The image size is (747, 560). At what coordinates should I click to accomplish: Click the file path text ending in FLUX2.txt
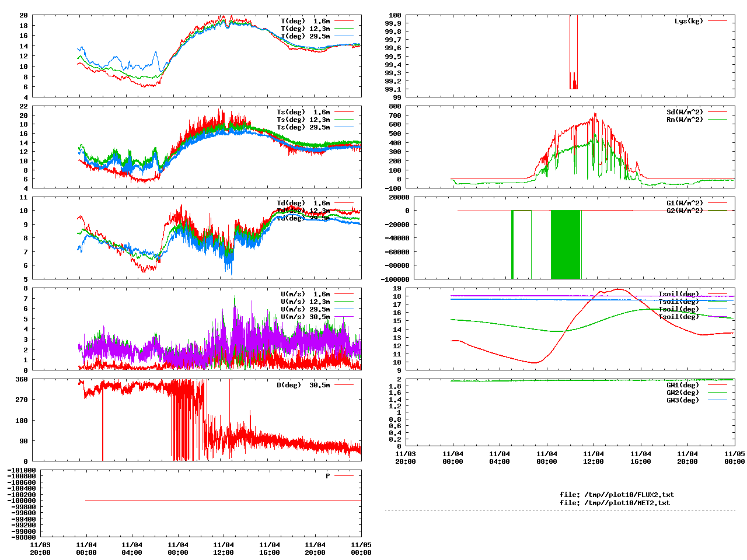(617, 495)
